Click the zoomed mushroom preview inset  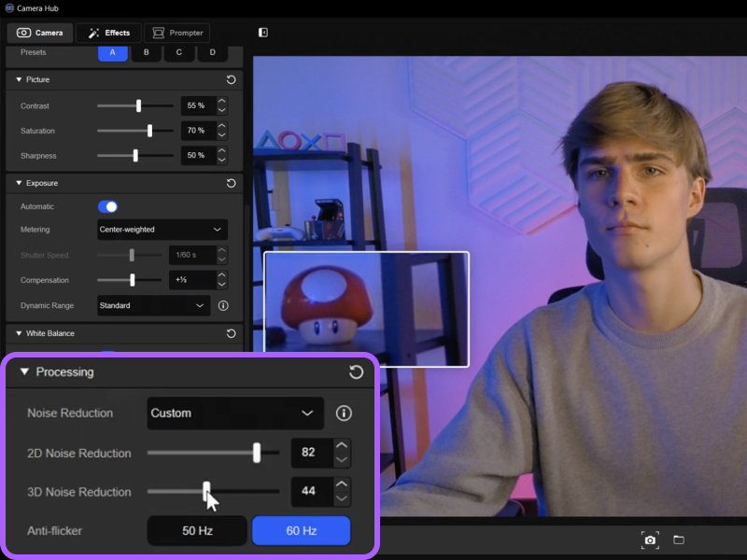[366, 309]
